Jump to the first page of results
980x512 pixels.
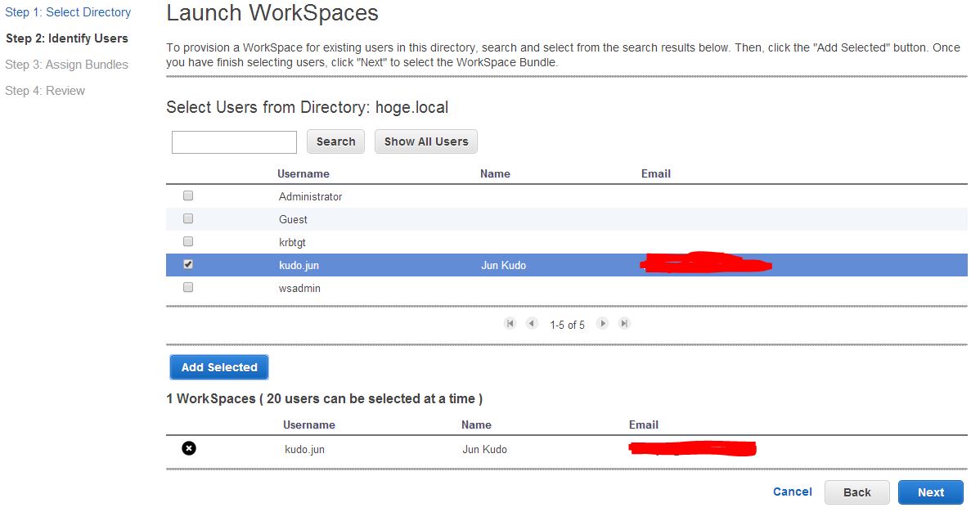pos(510,323)
